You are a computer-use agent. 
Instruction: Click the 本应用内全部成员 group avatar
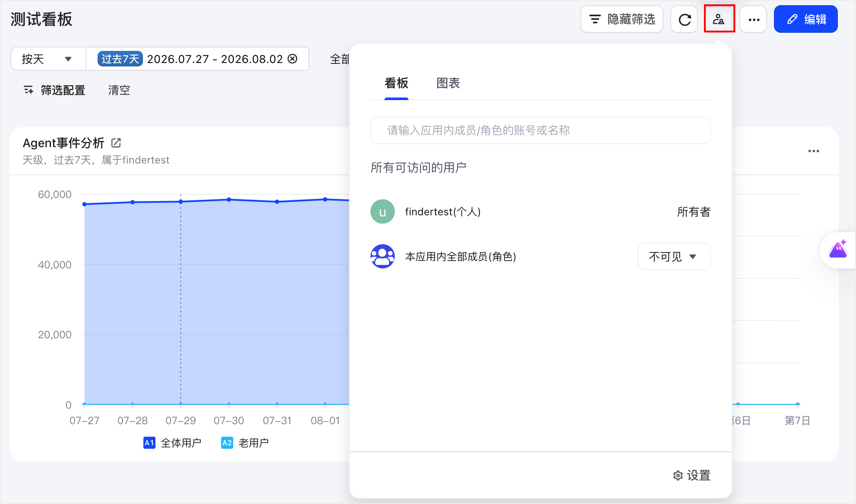pyautogui.click(x=383, y=256)
